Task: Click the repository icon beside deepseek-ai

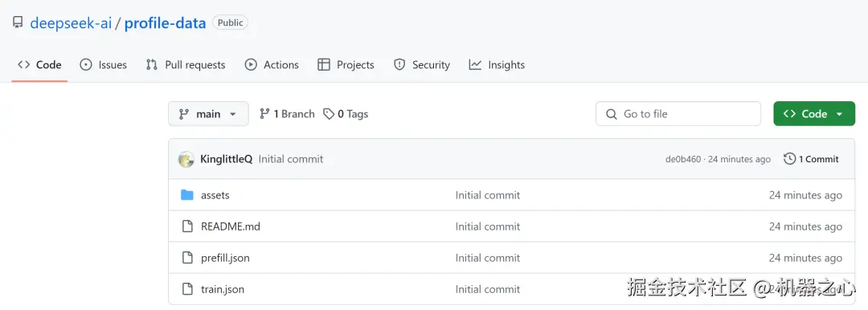Action: pyautogui.click(x=18, y=22)
